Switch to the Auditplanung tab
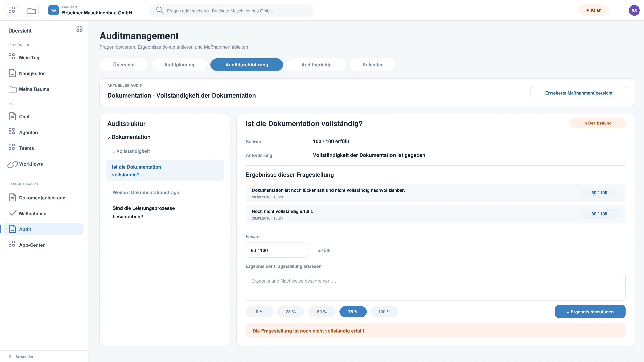 click(x=179, y=65)
